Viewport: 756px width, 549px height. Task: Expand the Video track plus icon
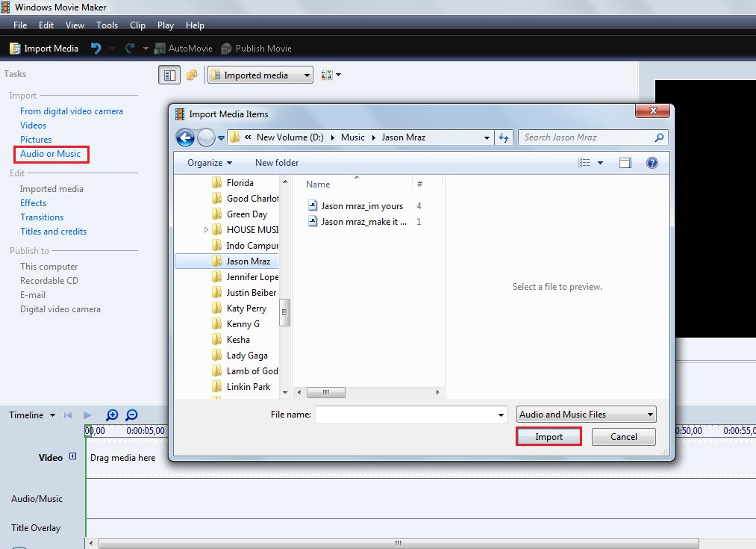73,456
